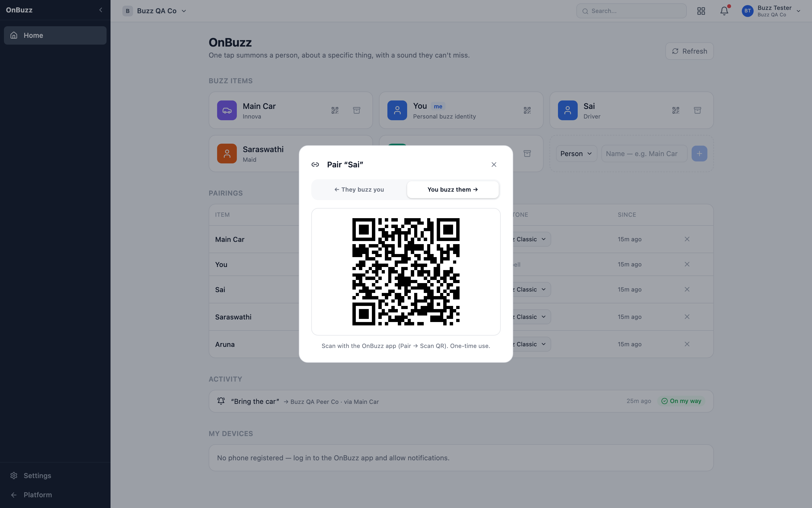Go back to Platform
Viewport: 812px width, 508px height.
55,494
